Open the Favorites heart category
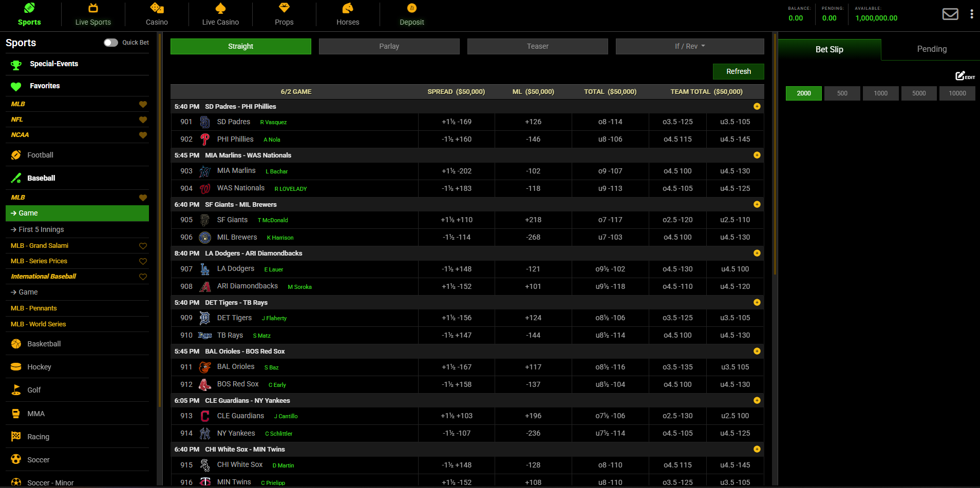980x488 pixels. pos(77,86)
